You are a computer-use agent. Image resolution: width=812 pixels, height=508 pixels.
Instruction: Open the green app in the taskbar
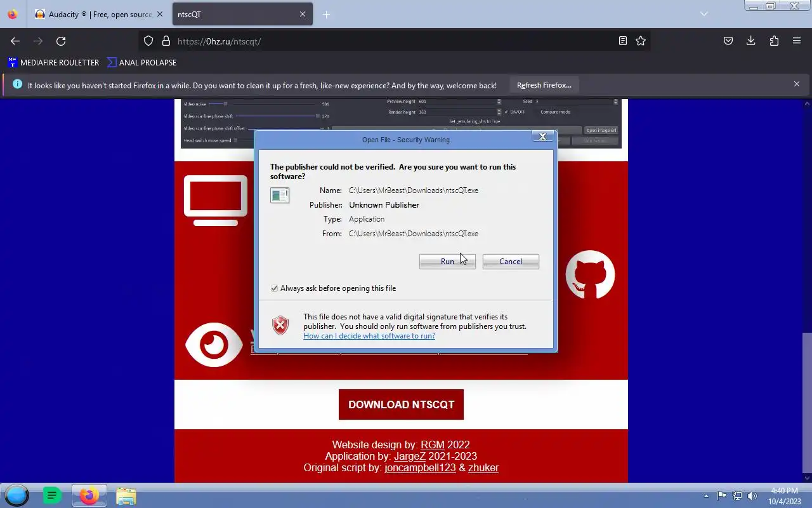pos(52,495)
